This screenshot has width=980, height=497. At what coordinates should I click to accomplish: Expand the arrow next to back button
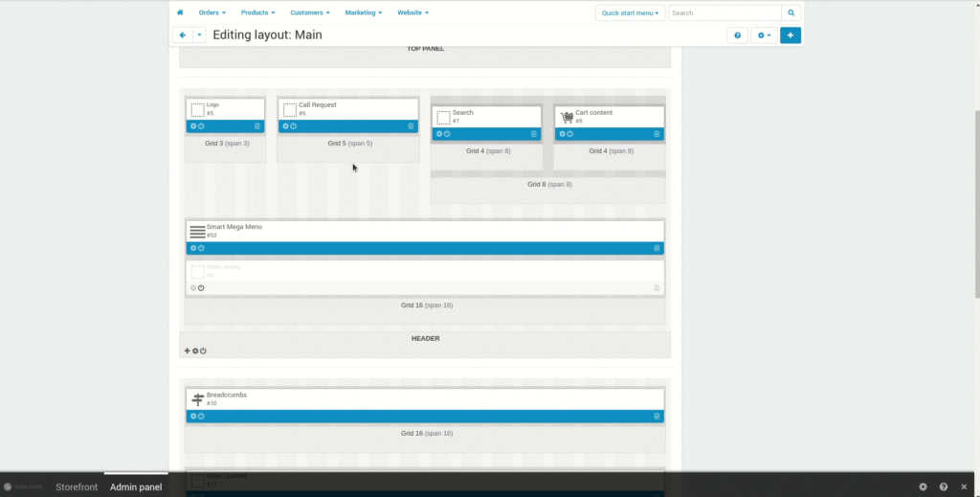(x=199, y=35)
